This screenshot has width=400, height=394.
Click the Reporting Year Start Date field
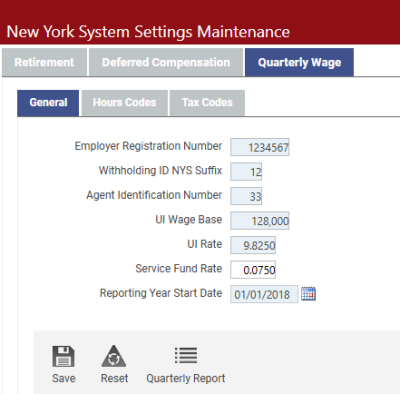(x=264, y=294)
